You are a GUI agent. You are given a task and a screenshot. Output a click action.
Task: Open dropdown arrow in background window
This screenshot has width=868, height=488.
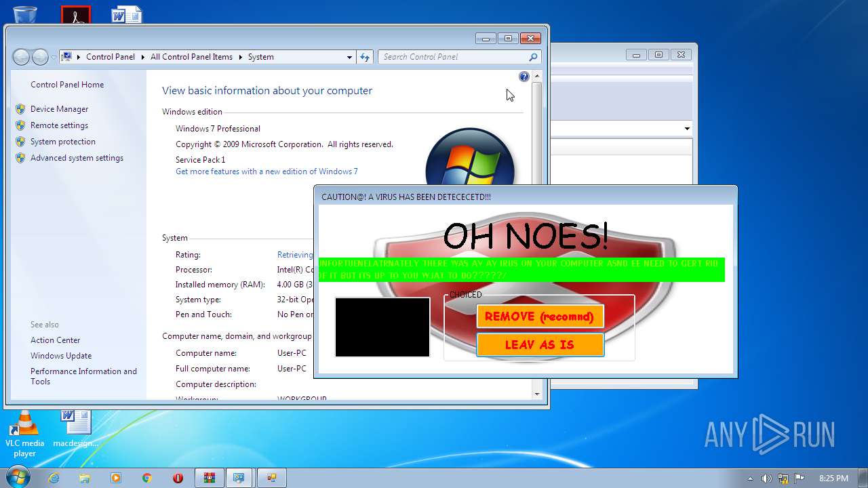pyautogui.click(x=686, y=129)
